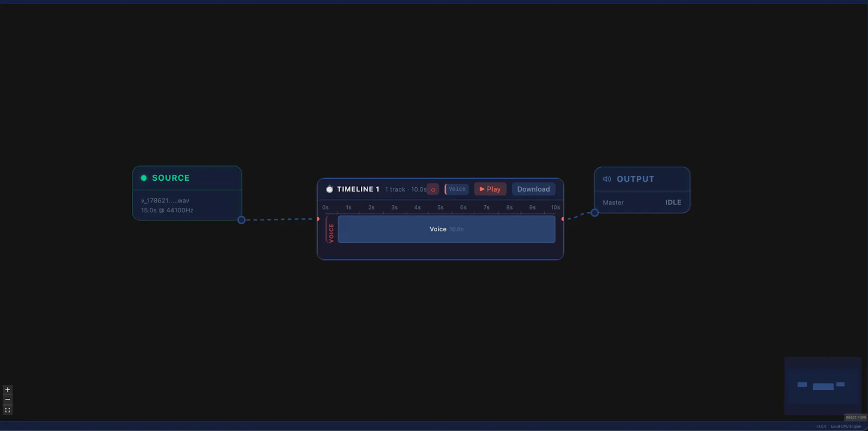Click the 2s mark on the ruler

(x=372, y=207)
